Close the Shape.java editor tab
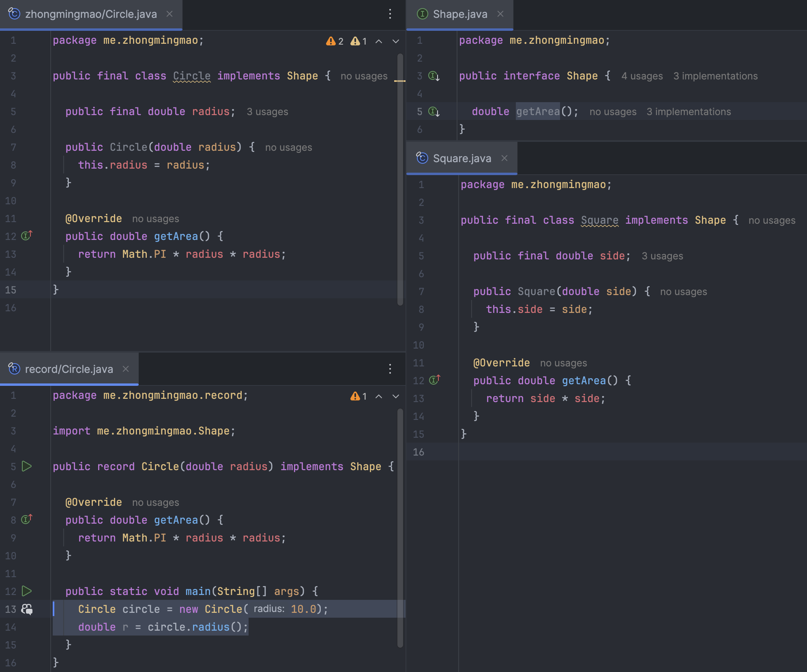Screen dimensions: 807x672 pyautogui.click(x=500, y=14)
